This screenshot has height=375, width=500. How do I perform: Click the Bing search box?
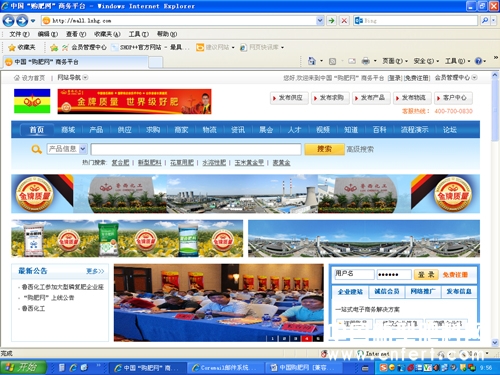click(416, 21)
